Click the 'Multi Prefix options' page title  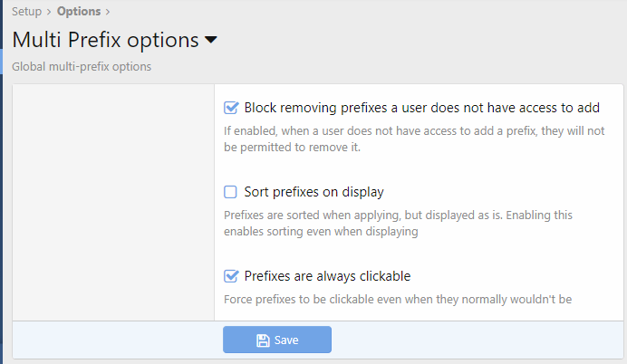click(105, 41)
